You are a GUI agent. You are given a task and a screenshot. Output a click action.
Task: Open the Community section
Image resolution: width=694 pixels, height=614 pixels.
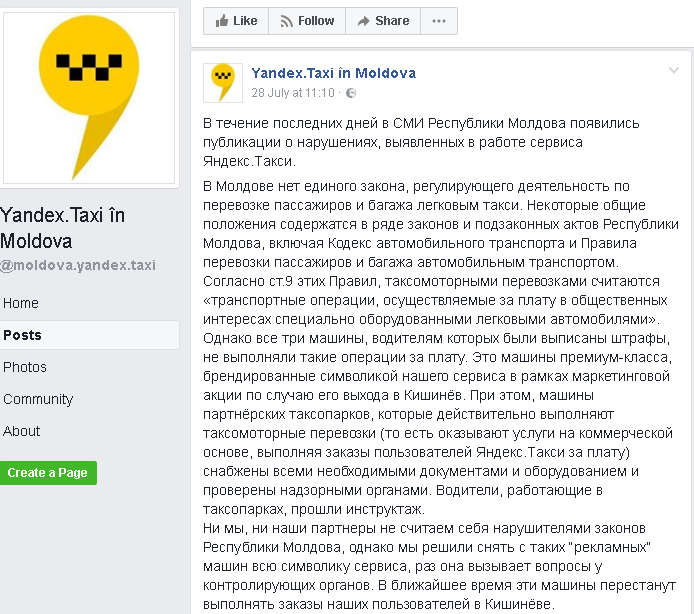(38, 399)
